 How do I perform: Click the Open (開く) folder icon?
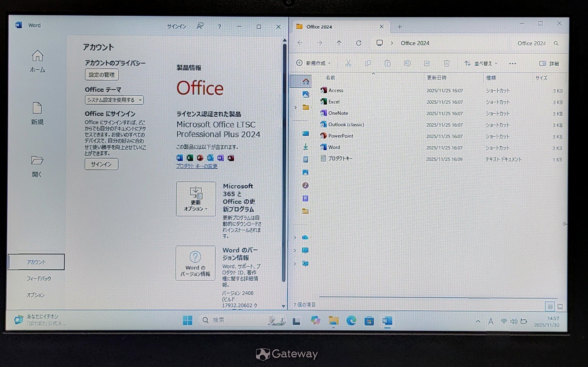coord(37,160)
